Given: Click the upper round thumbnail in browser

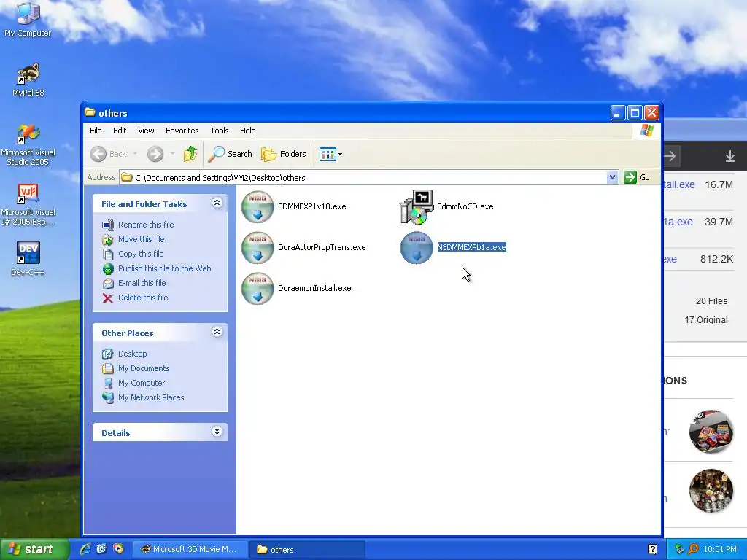Looking at the screenshot, I should (711, 432).
